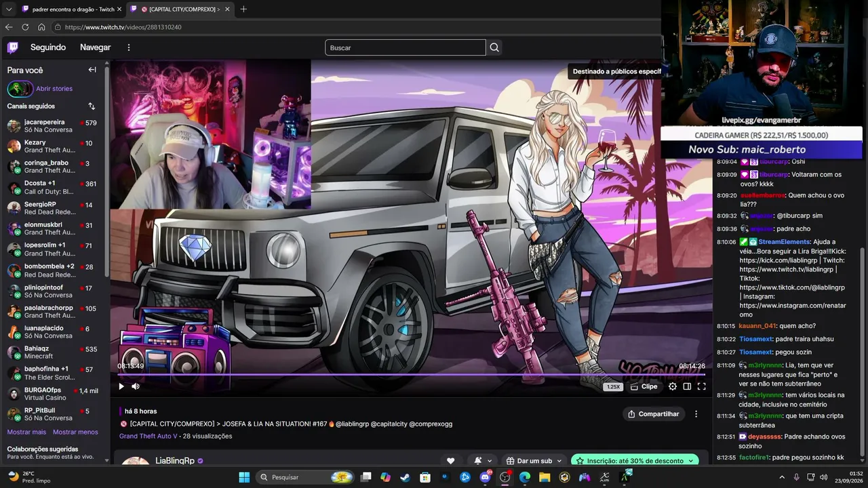Click the magnifier search button
This screenshot has height=488, width=868.
click(x=494, y=47)
